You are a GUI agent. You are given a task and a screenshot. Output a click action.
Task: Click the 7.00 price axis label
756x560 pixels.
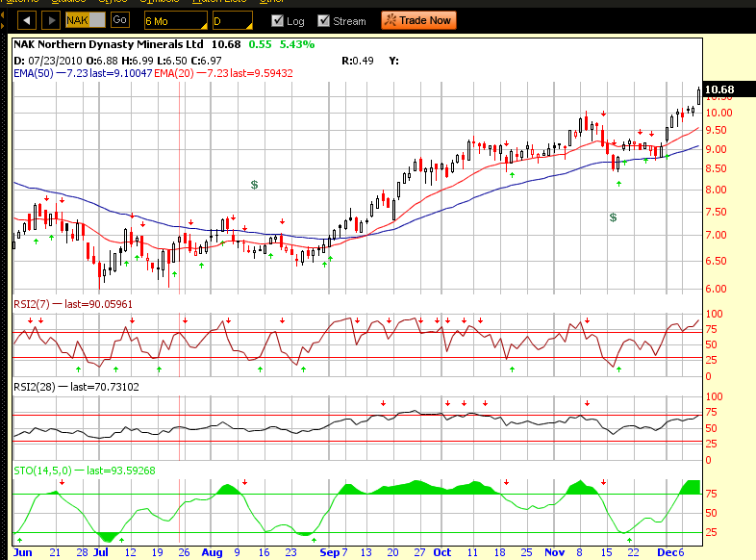pyautogui.click(x=716, y=236)
